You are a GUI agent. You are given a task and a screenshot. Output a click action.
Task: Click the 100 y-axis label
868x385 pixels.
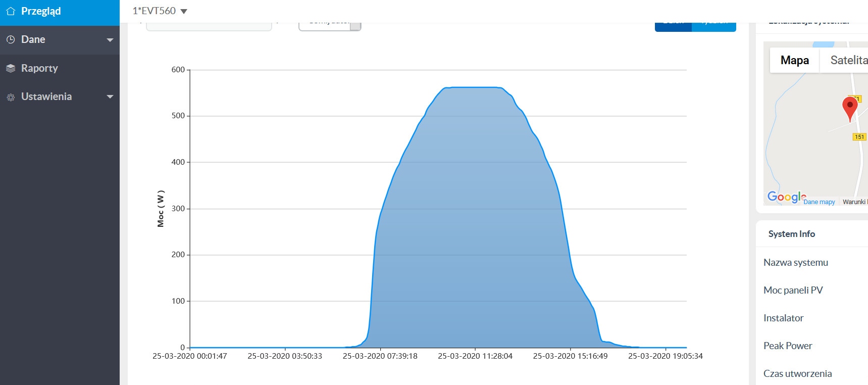(178, 301)
